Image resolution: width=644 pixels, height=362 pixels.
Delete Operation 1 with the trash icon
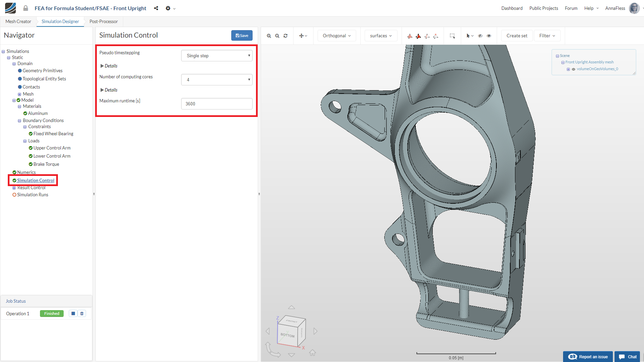pyautogui.click(x=82, y=314)
